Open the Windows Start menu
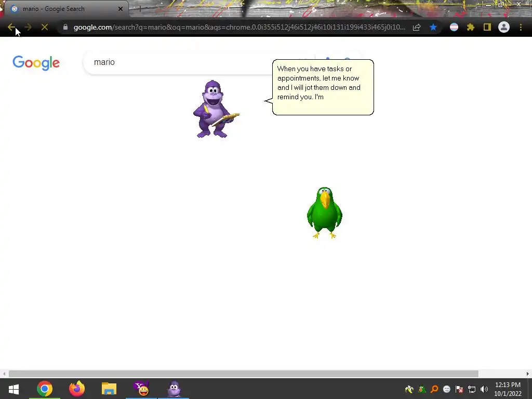 click(x=14, y=389)
